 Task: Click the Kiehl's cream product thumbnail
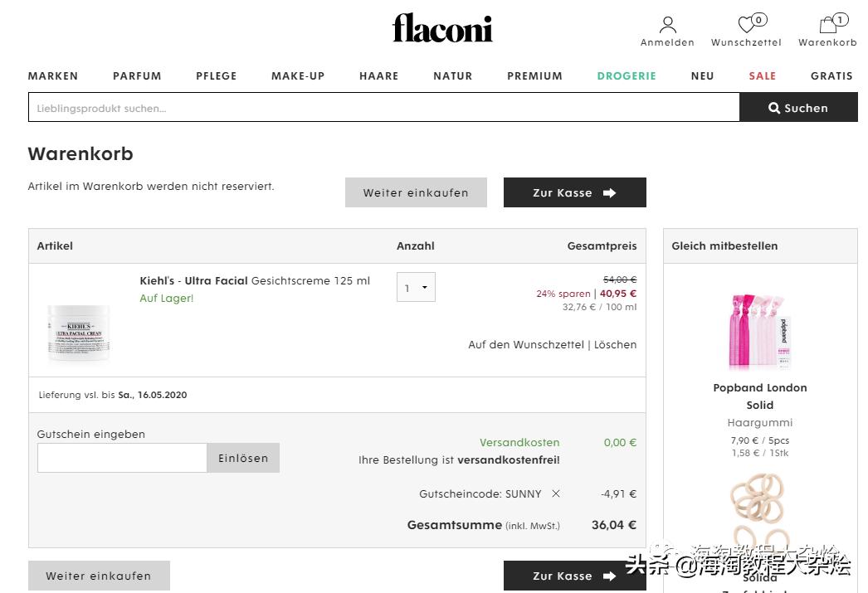(79, 333)
